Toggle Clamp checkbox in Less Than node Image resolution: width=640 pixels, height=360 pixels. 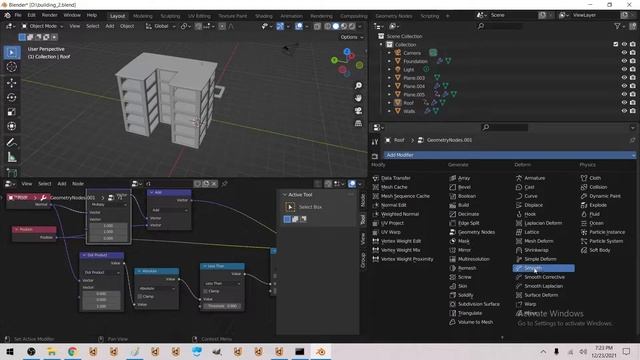pyautogui.click(x=206, y=291)
